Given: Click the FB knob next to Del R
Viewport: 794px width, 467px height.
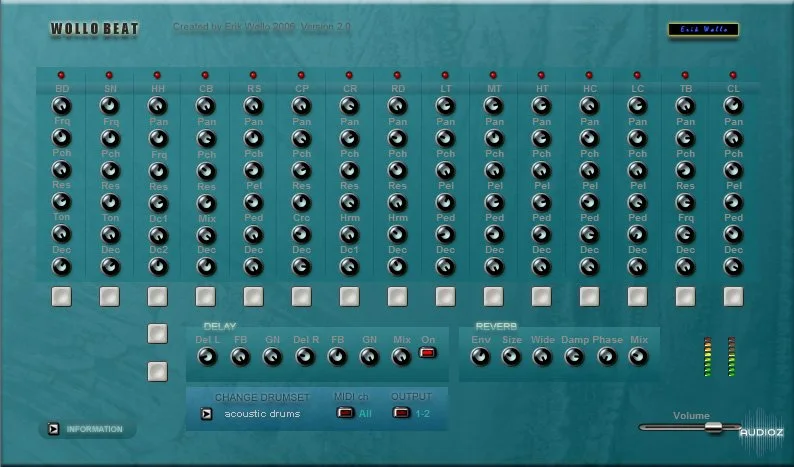Looking at the screenshot, I should coord(337,357).
